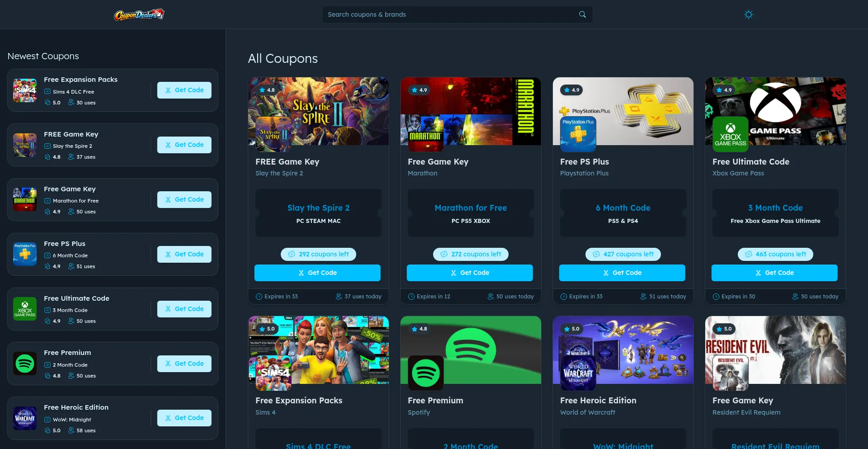Open the Slay the Spire 2 sidebar icon
The width and height of the screenshot is (868, 449).
coord(25,145)
